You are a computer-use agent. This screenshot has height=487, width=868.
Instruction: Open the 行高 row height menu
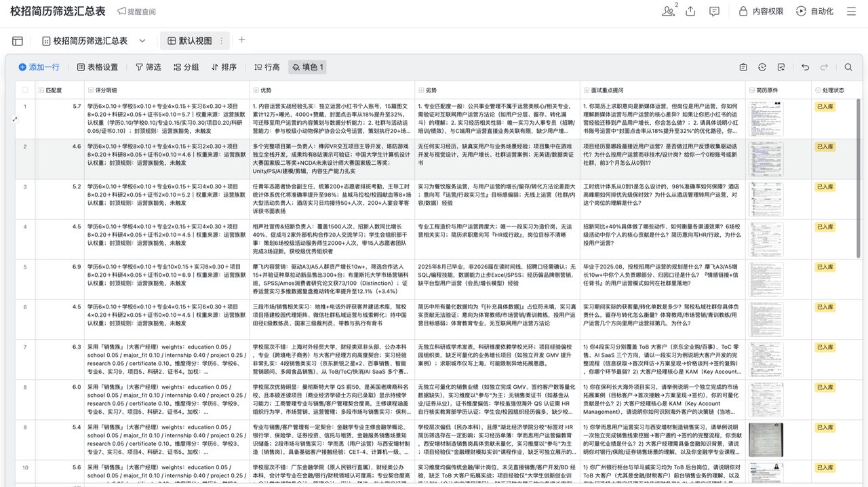point(267,67)
